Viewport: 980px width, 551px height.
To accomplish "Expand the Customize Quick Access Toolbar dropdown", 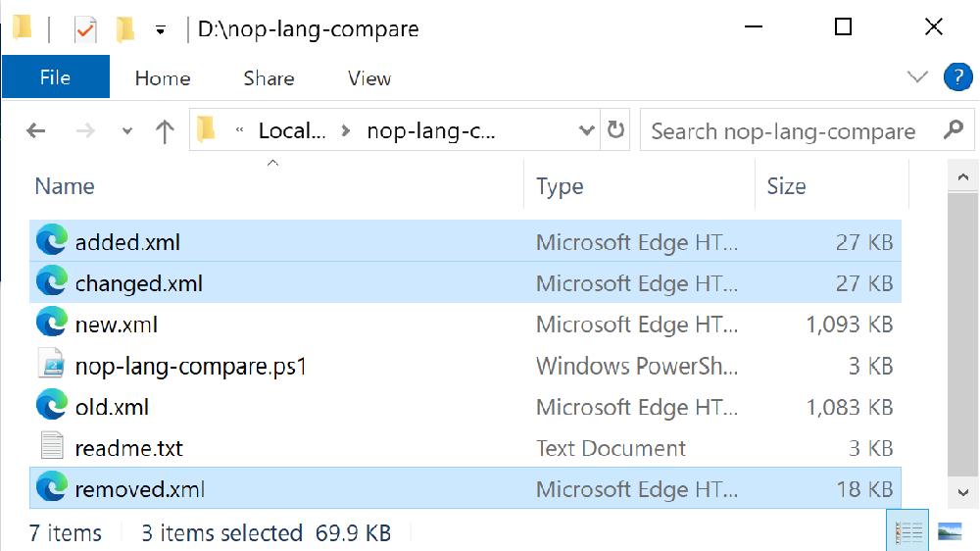I will [x=160, y=30].
